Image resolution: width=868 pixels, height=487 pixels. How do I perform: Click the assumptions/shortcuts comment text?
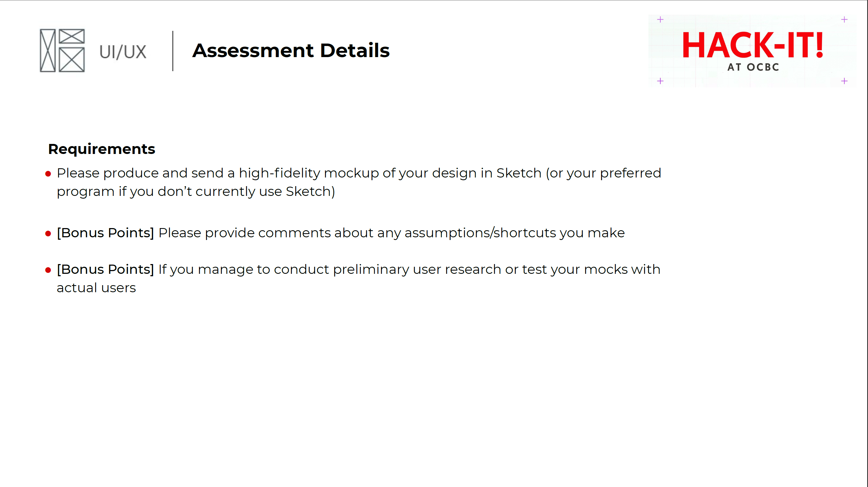pyautogui.click(x=392, y=233)
